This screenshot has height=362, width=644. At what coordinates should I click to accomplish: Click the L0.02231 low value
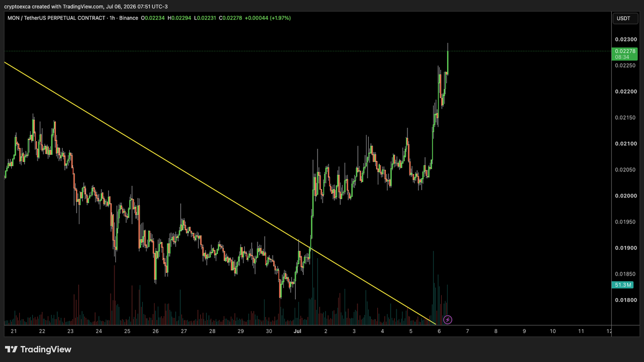pyautogui.click(x=206, y=19)
